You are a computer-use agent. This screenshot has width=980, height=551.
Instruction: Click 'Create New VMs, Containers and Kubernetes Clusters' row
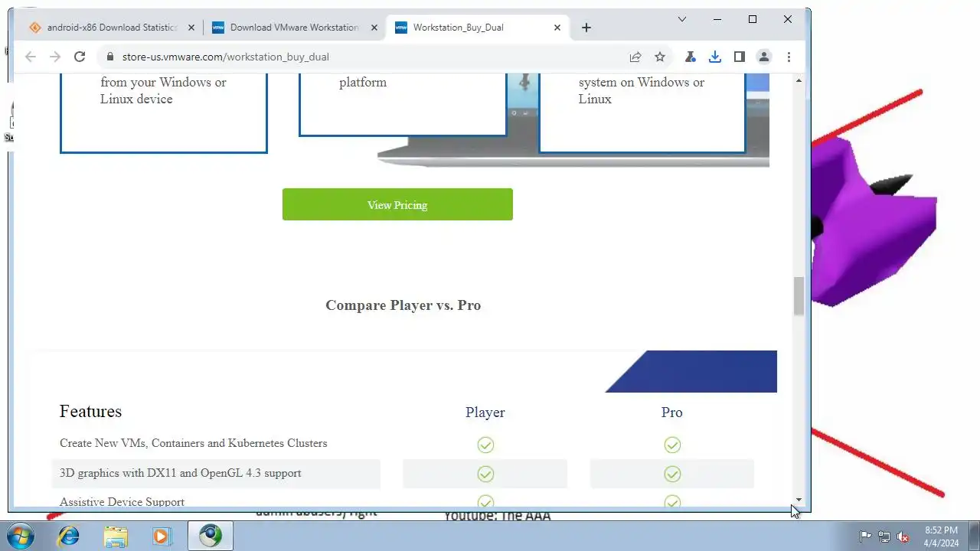194,443
